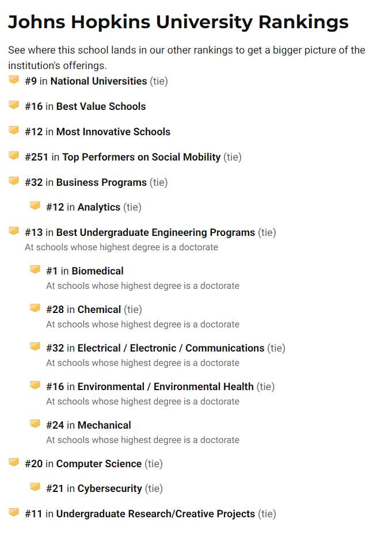
Task: Click the badge icon next to Best Value Schools
Action: point(14,105)
